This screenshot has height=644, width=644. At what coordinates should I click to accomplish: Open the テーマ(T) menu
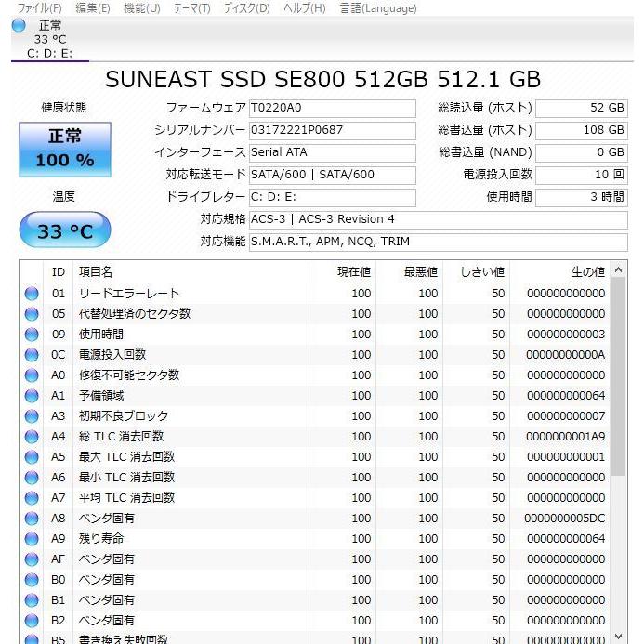(191, 7)
